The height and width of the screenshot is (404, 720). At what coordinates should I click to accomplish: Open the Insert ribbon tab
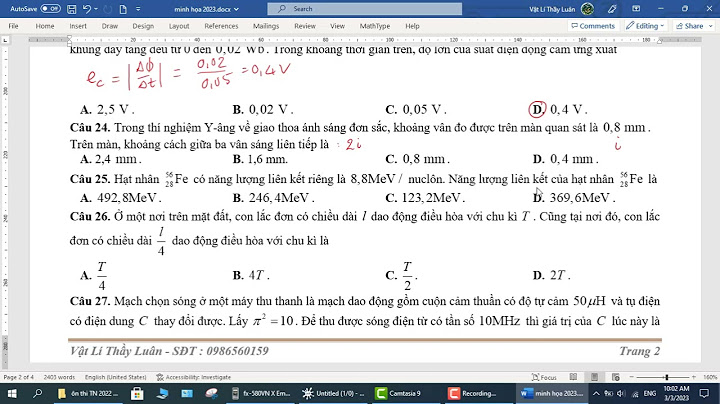[x=78, y=26]
